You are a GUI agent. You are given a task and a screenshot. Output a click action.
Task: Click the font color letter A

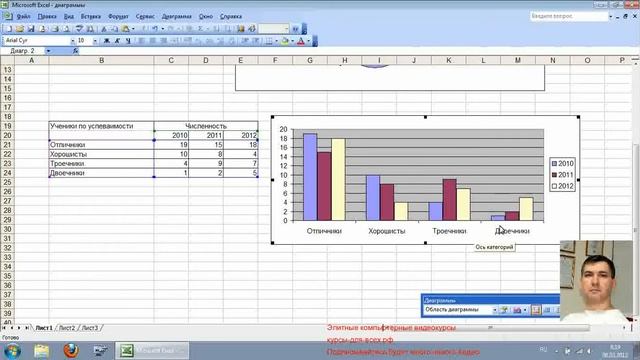click(x=301, y=40)
